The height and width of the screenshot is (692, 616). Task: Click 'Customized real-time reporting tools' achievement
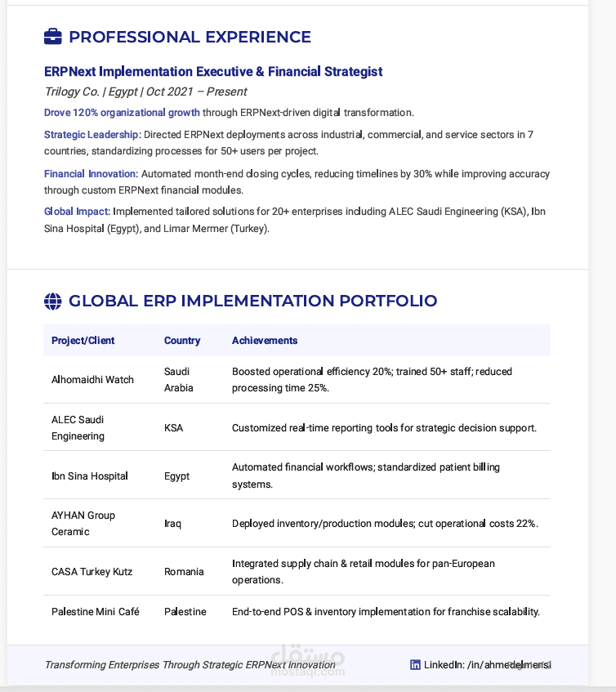[384, 428]
